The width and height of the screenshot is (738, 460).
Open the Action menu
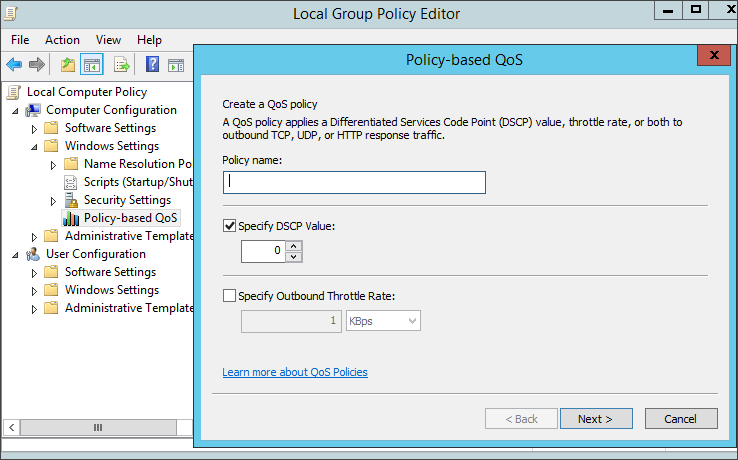(x=62, y=40)
